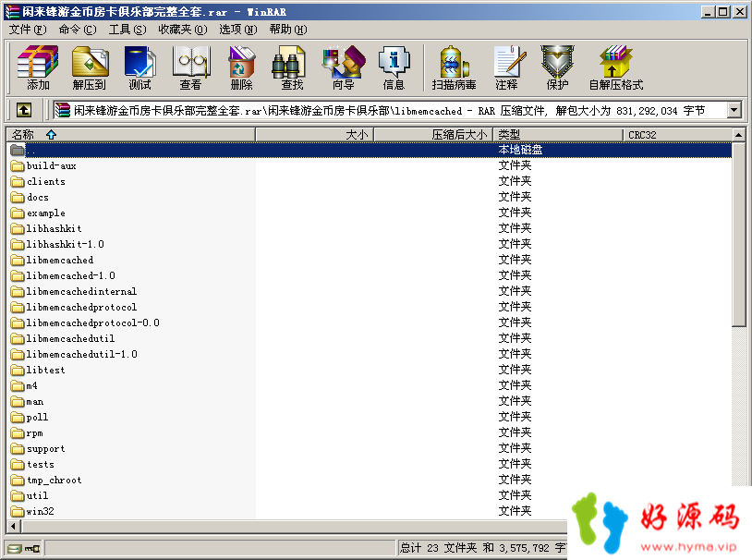This screenshot has height=560, width=752.
Task: Open the Comment (注释) tool
Action: (507, 67)
